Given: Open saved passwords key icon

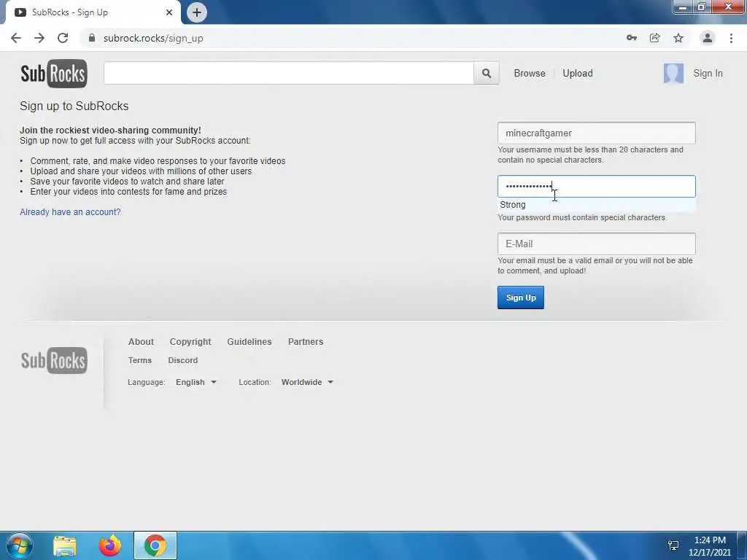Looking at the screenshot, I should (x=631, y=38).
